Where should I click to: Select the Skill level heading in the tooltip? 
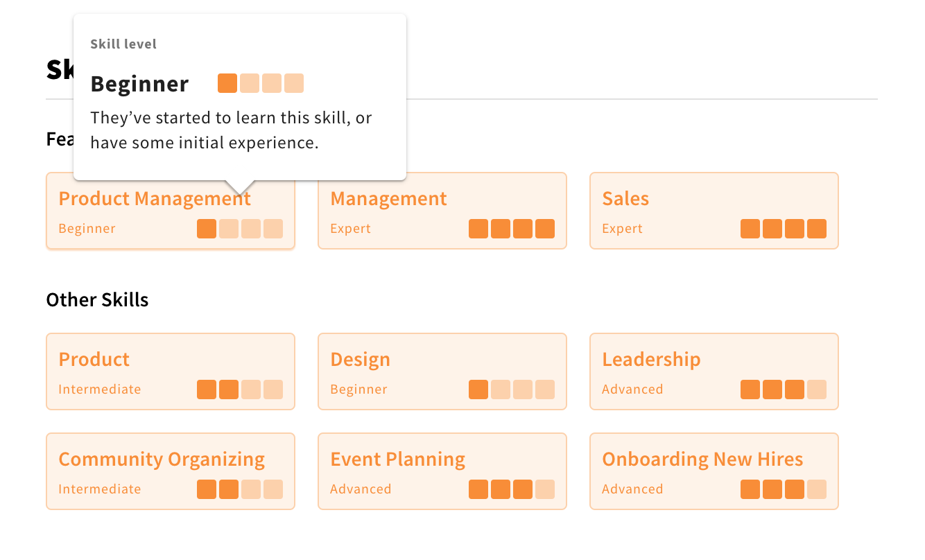click(x=123, y=44)
